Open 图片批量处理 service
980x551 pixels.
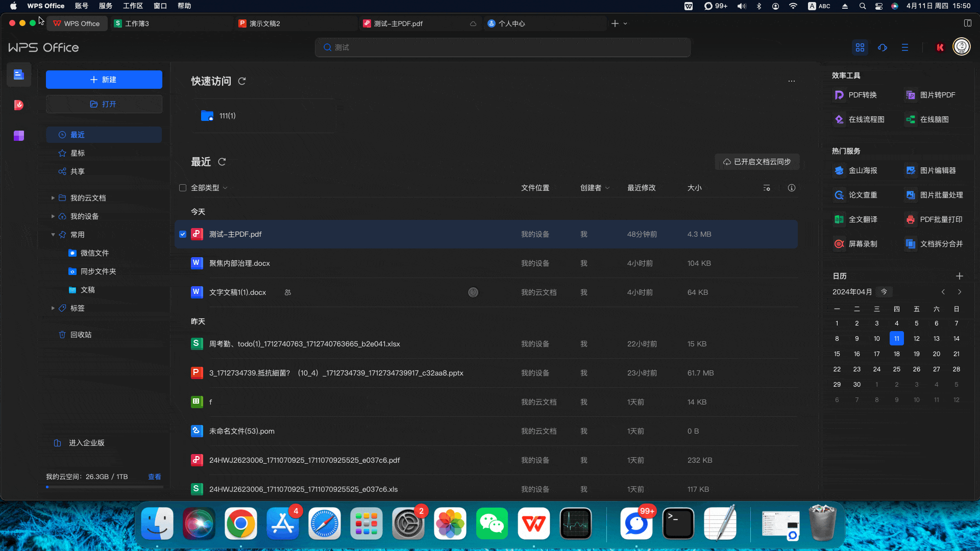(x=934, y=195)
